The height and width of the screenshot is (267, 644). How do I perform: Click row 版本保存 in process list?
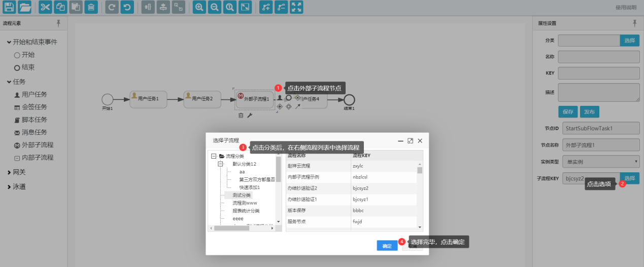click(351, 210)
